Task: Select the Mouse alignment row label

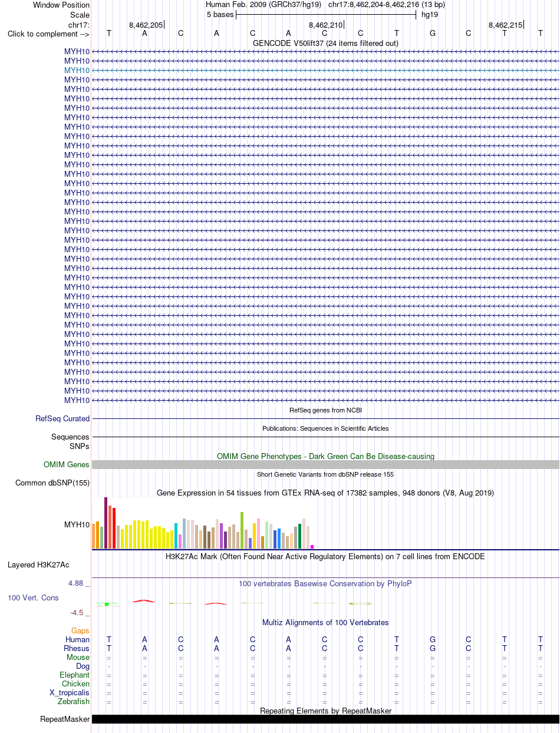Action: pos(78,657)
